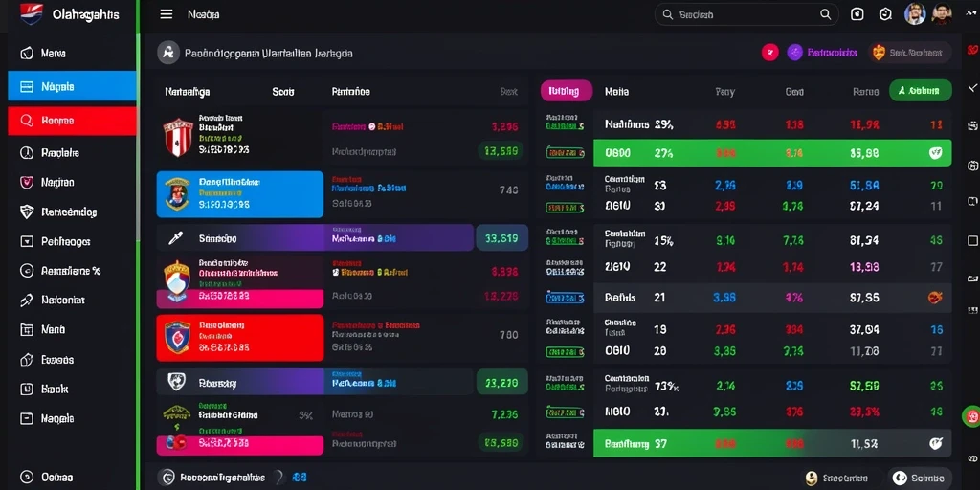Click the soccer ball icon in lower purple row
Image resolution: width=980 pixels, height=490 pixels.
[177, 381]
